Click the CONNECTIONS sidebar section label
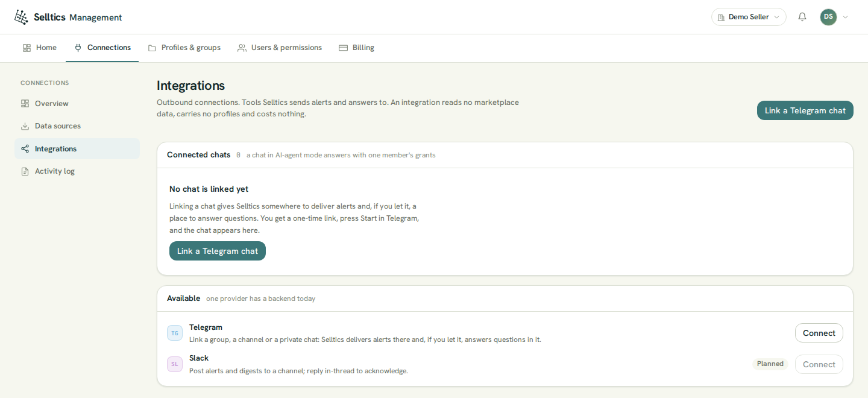This screenshot has height=398, width=868. (x=45, y=83)
